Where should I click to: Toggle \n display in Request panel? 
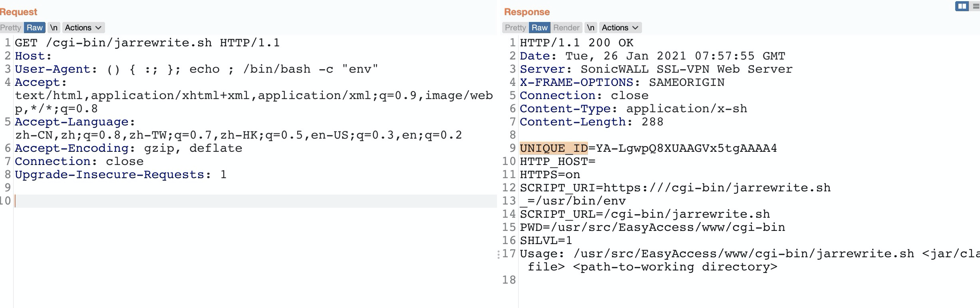click(54, 28)
